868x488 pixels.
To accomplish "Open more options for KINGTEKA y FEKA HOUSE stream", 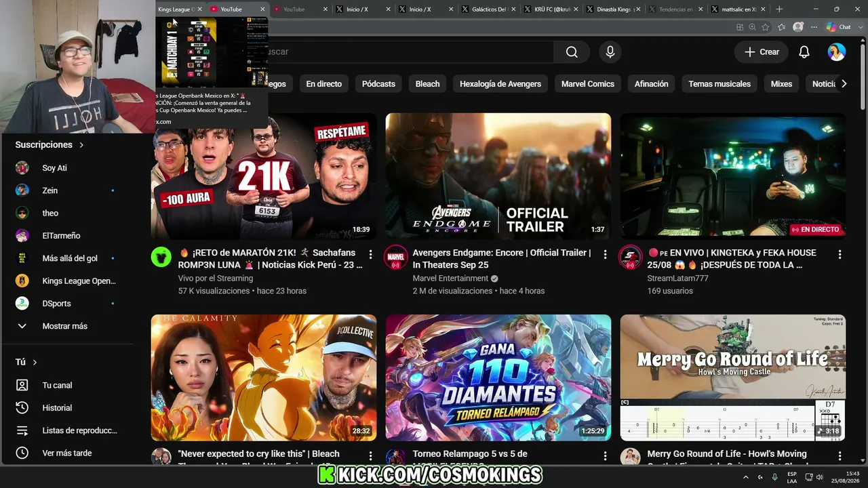I will [840, 254].
